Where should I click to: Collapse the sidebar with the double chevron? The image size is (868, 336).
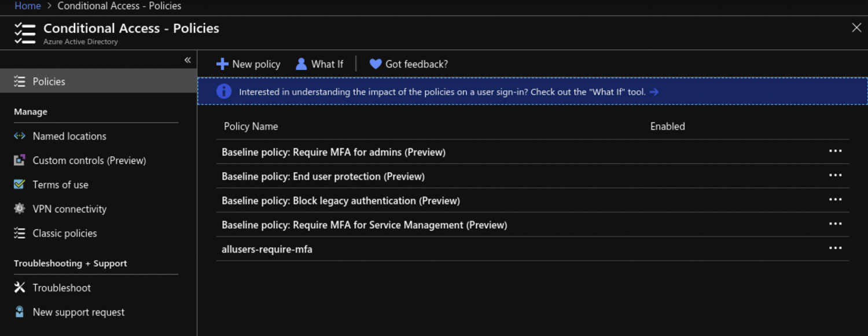[x=187, y=60]
